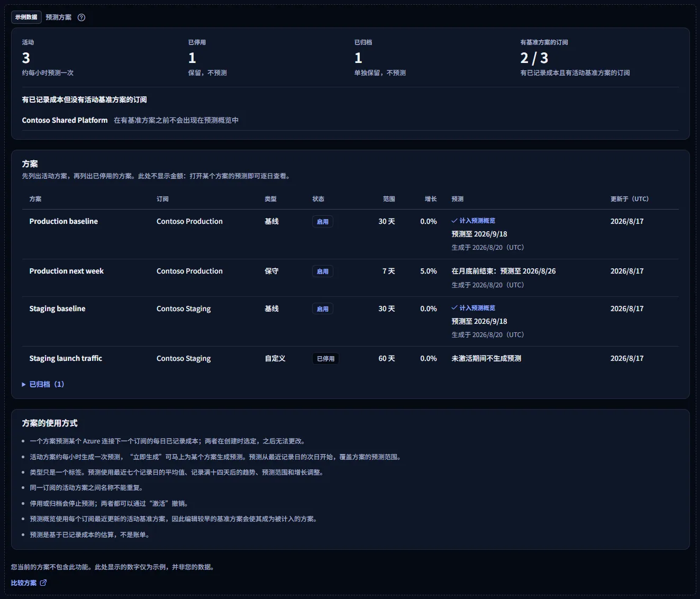Click the 启用 status badge for Production baseline

323,222
